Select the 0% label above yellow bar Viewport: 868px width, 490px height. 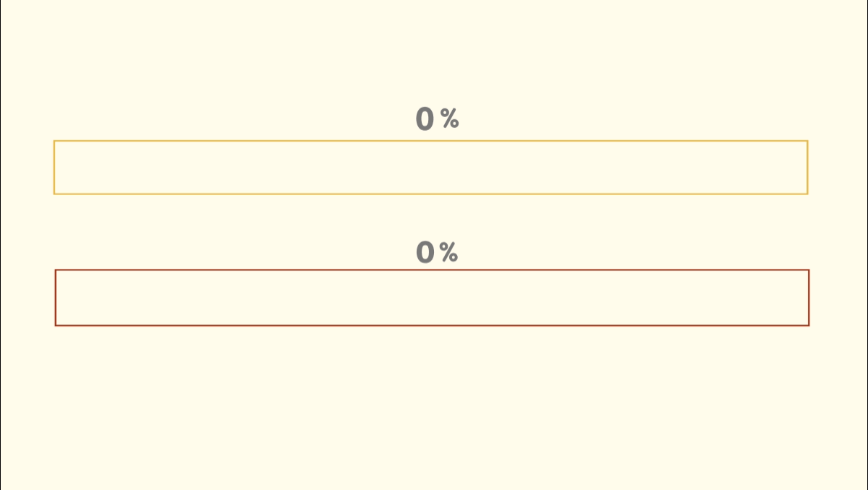(x=437, y=119)
